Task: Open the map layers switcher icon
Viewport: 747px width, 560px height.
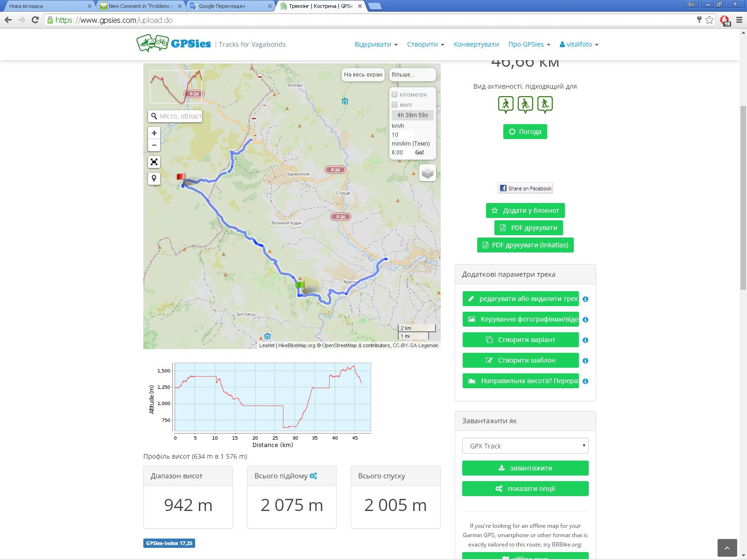Action: point(427,173)
